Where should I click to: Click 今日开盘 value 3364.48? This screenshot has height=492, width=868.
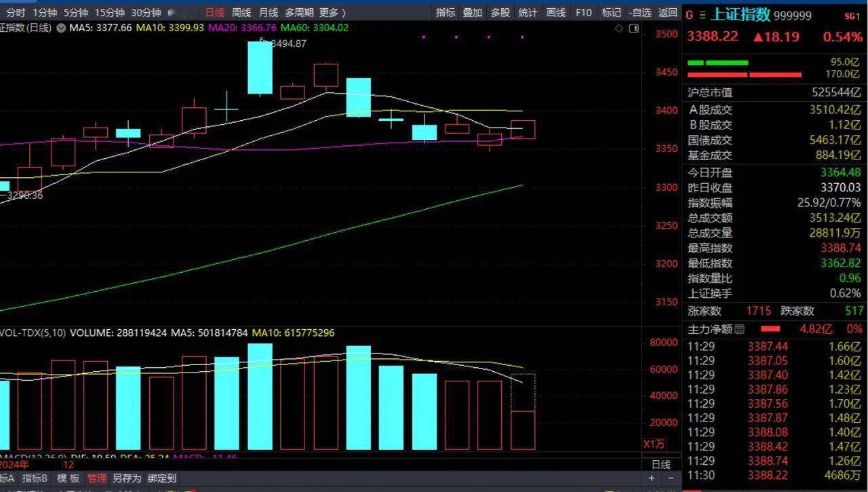click(x=840, y=172)
